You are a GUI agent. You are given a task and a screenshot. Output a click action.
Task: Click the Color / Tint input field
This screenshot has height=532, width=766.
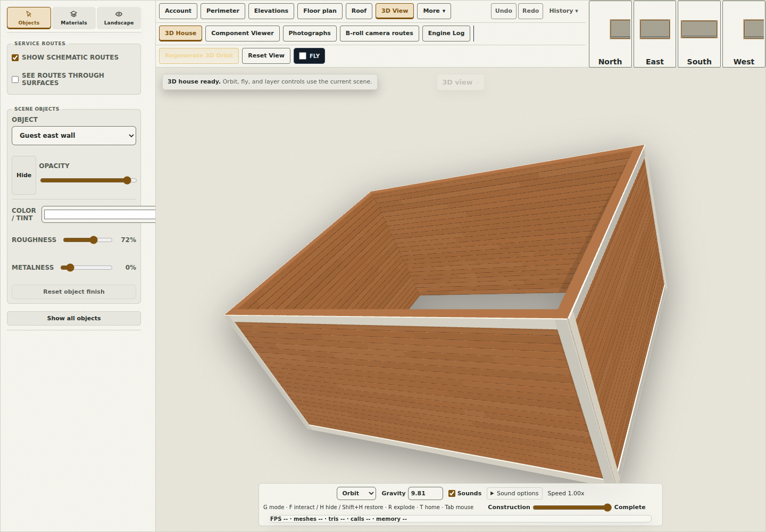click(99, 214)
